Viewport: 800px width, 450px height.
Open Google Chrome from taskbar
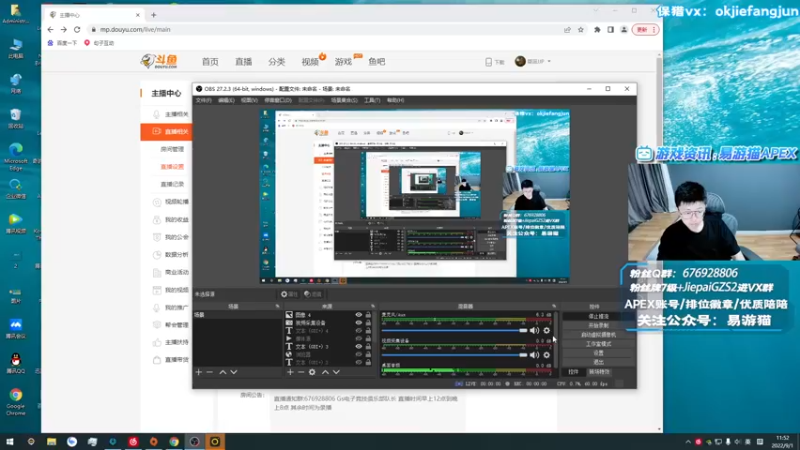pos(174,442)
